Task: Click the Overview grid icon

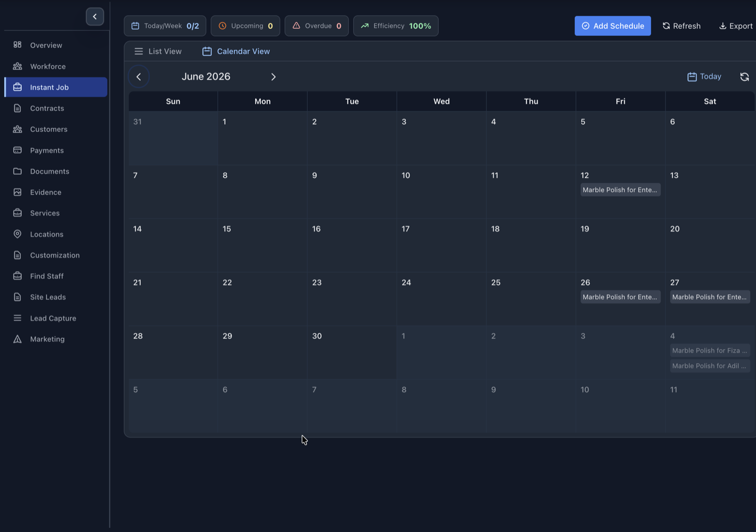Action: pos(17,45)
